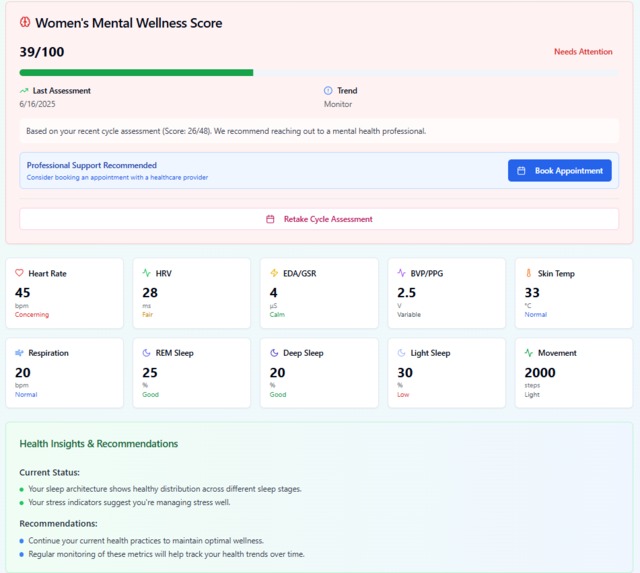Click the trending arrow icon near Last Assessment
The width and height of the screenshot is (640, 573).
pyautogui.click(x=24, y=91)
